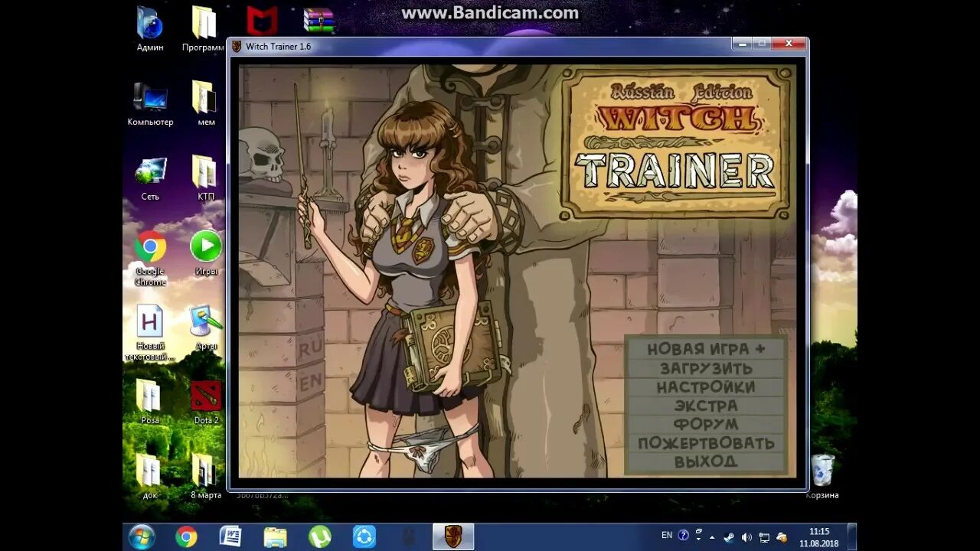The height and width of the screenshot is (551, 980).
Task: Select the Компьютер desktop icon
Action: pyautogui.click(x=150, y=103)
